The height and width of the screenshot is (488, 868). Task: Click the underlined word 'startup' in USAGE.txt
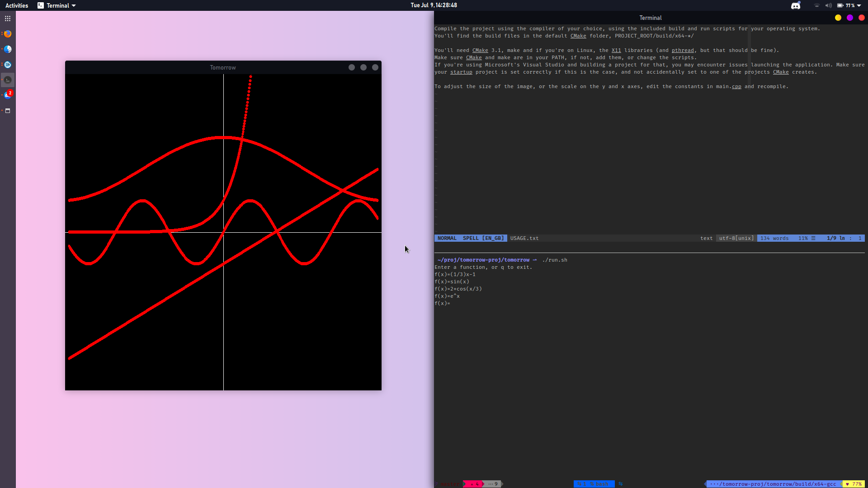461,72
